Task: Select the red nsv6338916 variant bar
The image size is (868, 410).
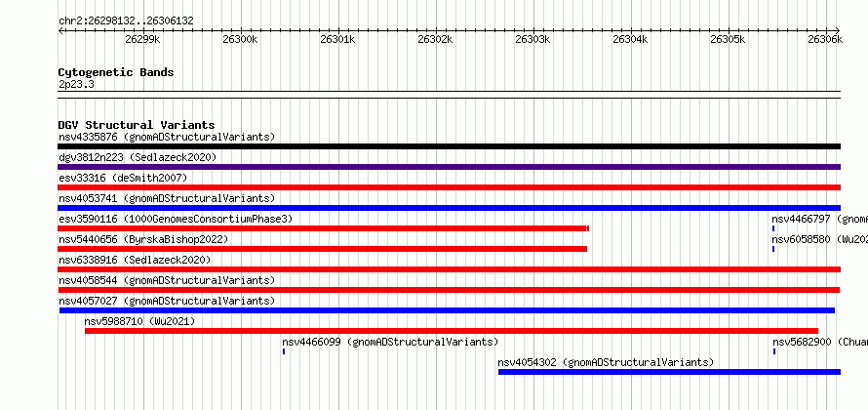Action: (449, 269)
